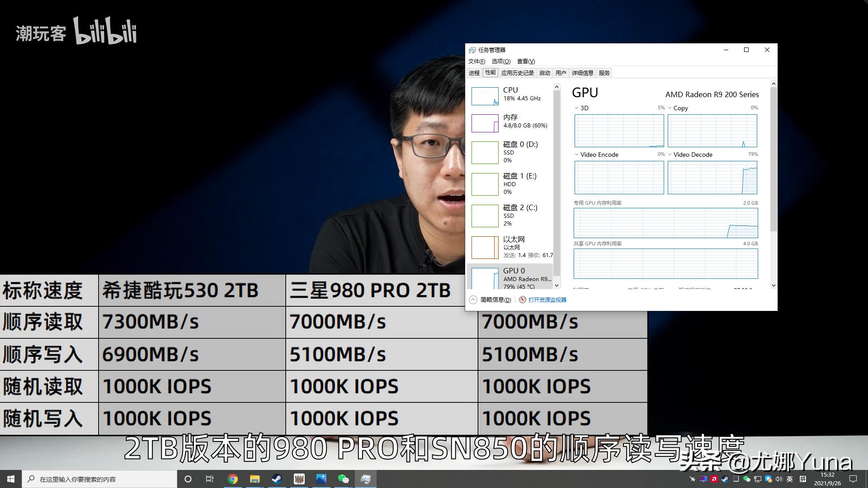Open Task View from the taskbar

pos(209,479)
